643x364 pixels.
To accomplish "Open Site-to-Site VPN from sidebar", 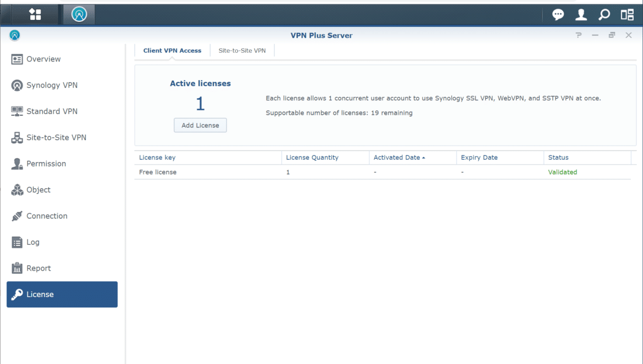I will [62, 138].
